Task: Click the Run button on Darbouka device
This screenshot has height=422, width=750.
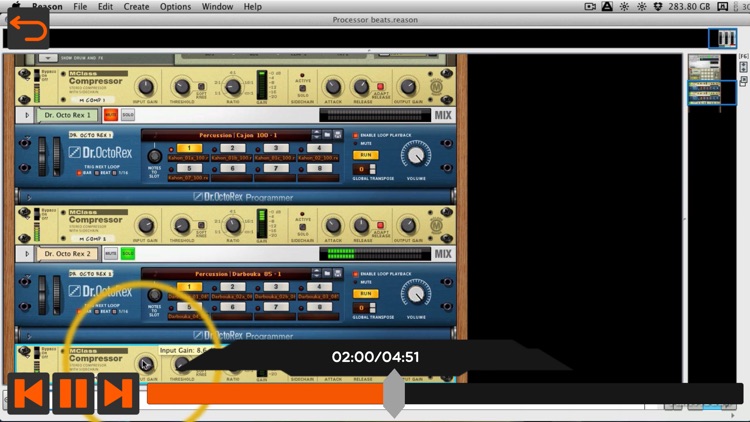Action: coord(365,294)
